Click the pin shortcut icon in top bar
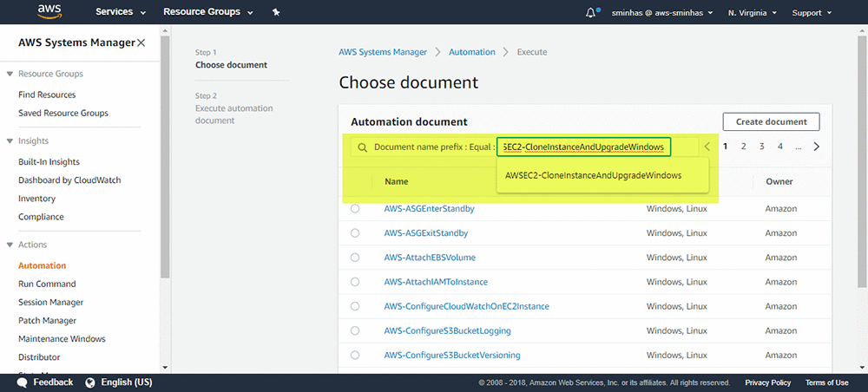 (x=276, y=13)
